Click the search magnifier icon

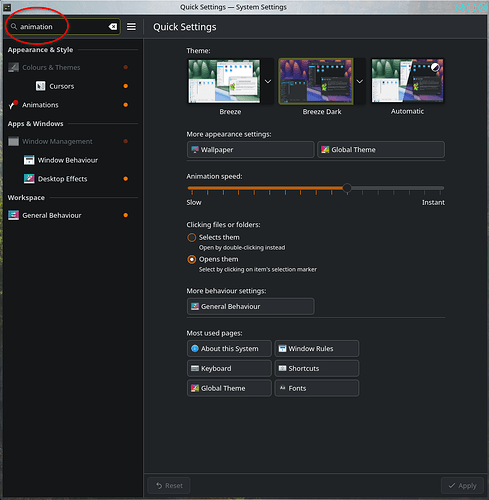(x=14, y=26)
